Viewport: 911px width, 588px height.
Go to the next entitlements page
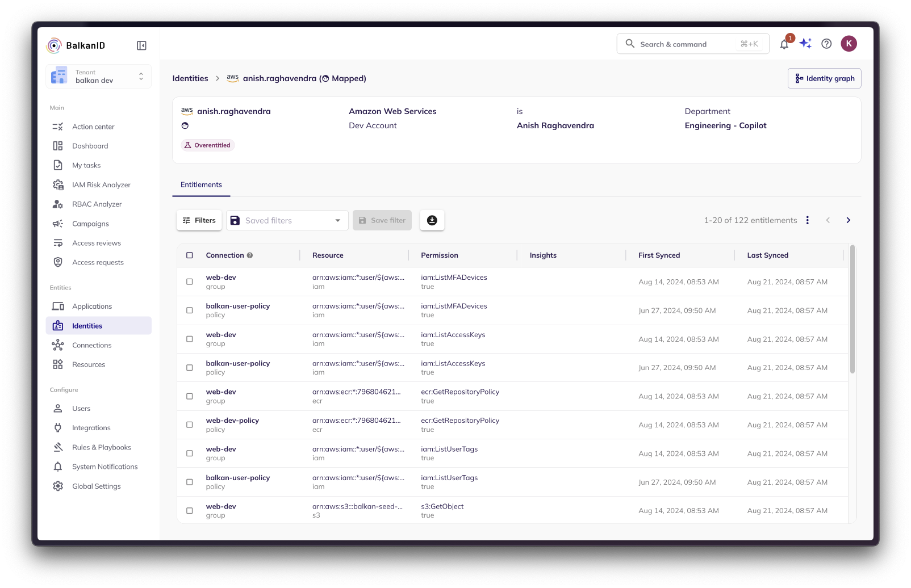(848, 220)
